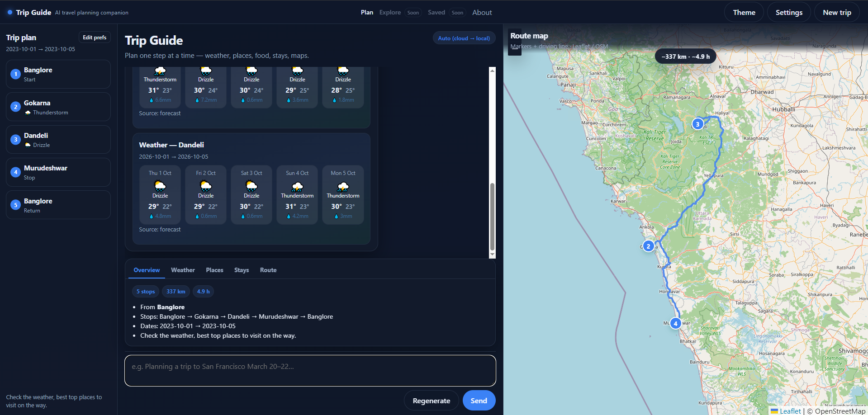This screenshot has width=868, height=415.
Task: Click drizzle icon under Dandeli stop
Action: tap(28, 145)
